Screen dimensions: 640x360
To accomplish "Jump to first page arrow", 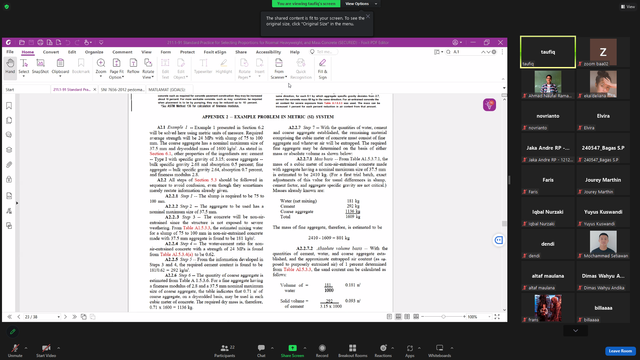I will click(x=9, y=317).
